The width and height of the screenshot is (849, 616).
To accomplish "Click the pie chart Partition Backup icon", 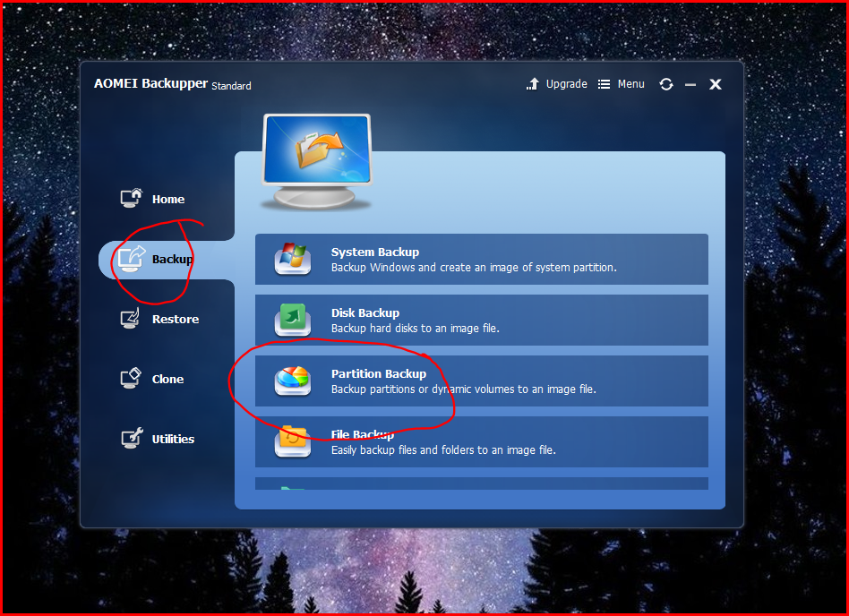I will coord(292,381).
